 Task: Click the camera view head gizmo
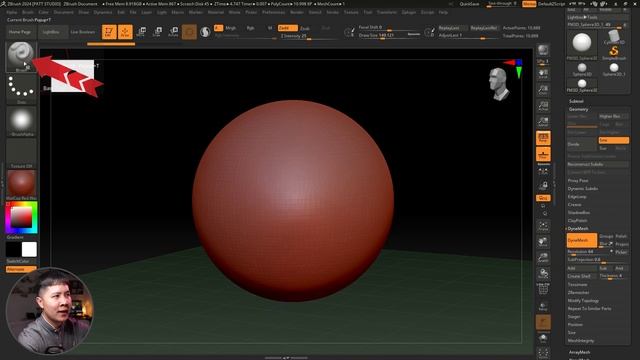tap(499, 84)
